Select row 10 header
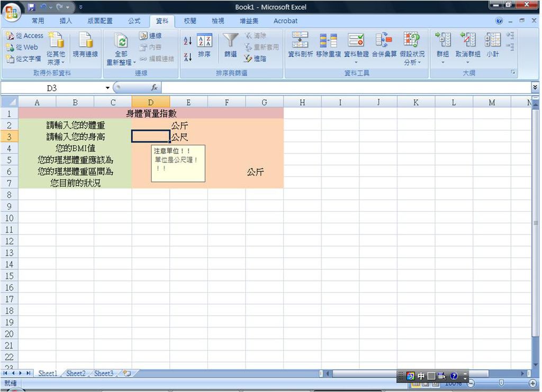This screenshot has width=542, height=392. point(10,218)
